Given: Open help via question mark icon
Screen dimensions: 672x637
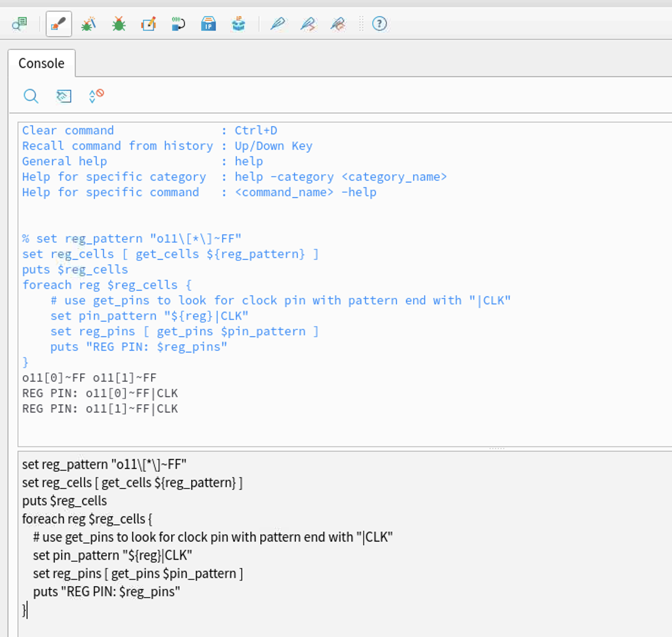Looking at the screenshot, I should coord(379,24).
